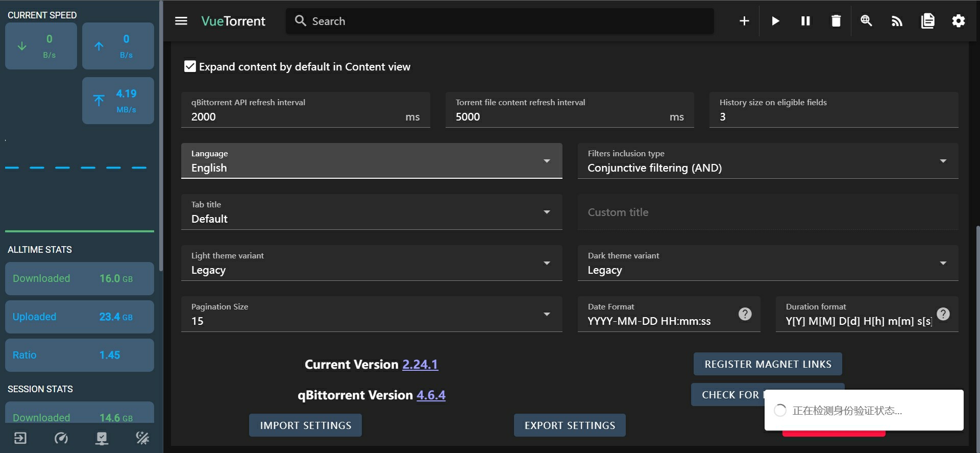980x453 pixels.
Task: Open the RSS feed icon
Action: (x=897, y=21)
